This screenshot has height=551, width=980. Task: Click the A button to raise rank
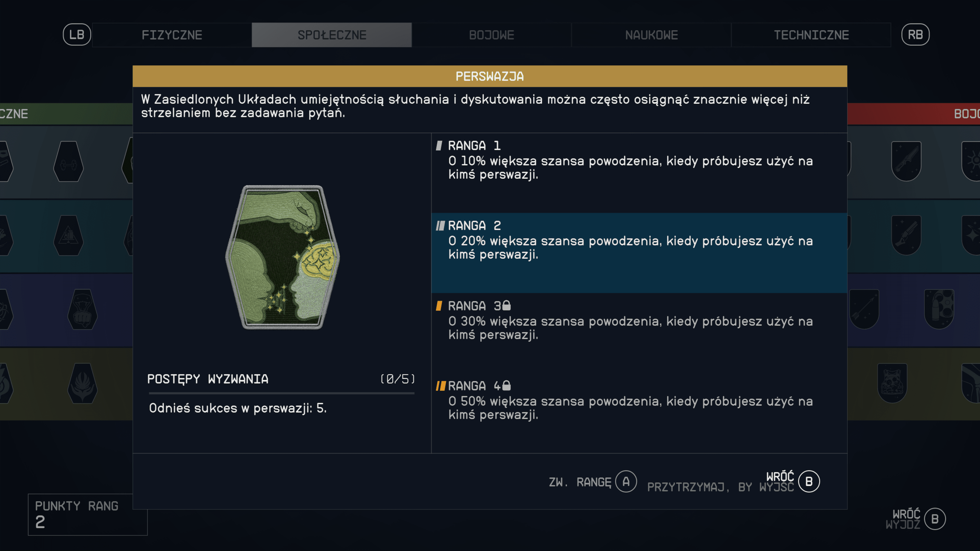626,481
